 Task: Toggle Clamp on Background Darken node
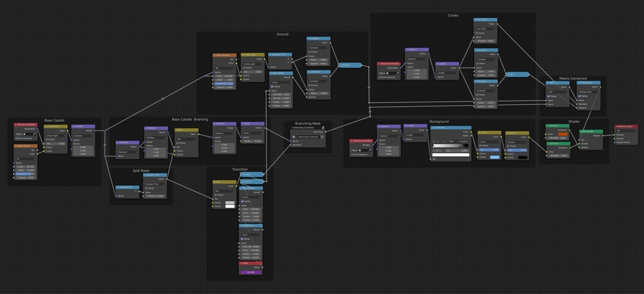tap(508, 146)
